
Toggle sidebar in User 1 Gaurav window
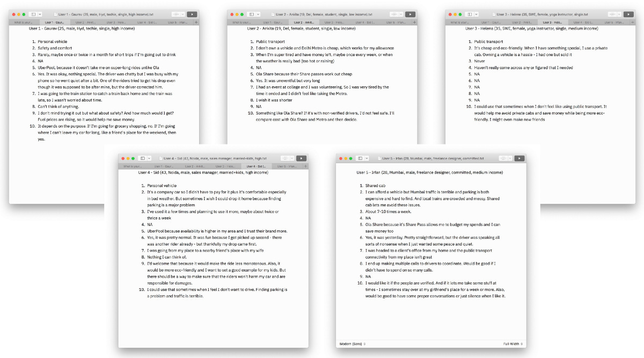[33, 14]
